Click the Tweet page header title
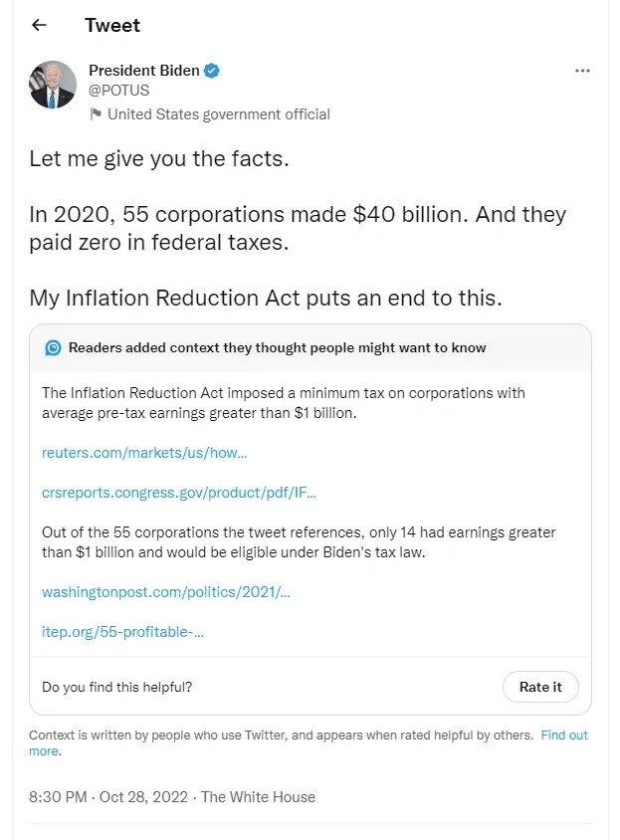The height and width of the screenshot is (840, 620). pos(112,25)
